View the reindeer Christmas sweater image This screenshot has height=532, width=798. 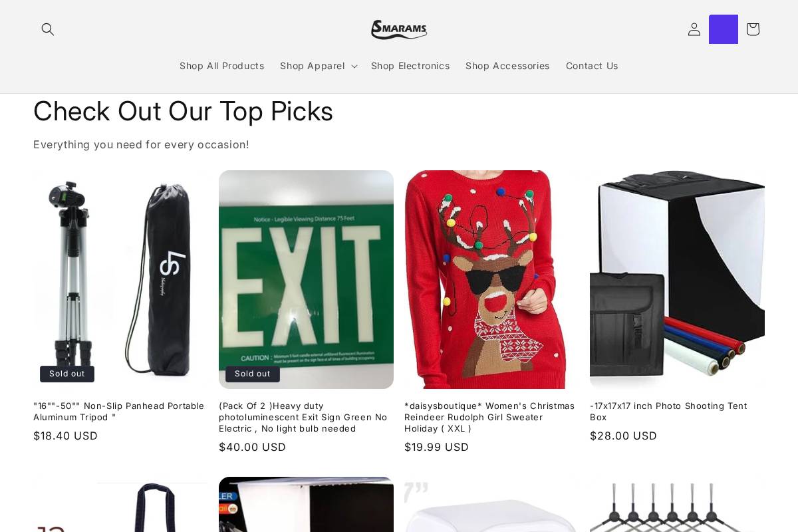coord(491,279)
